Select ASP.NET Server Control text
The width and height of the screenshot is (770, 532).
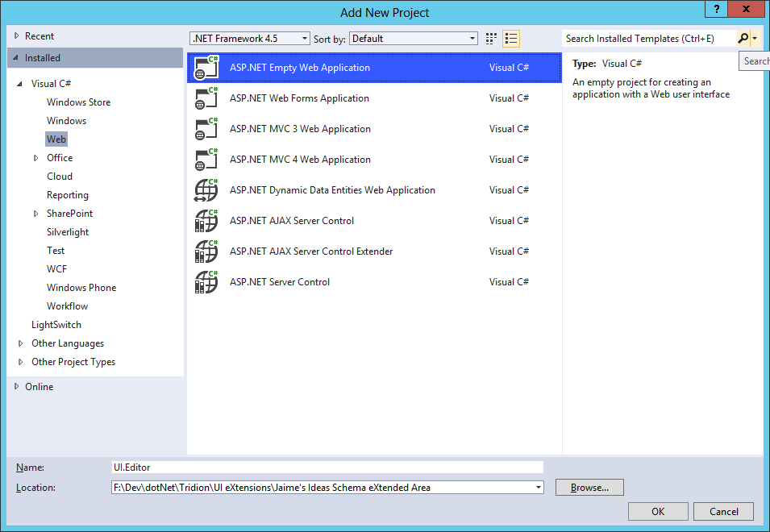click(x=280, y=282)
